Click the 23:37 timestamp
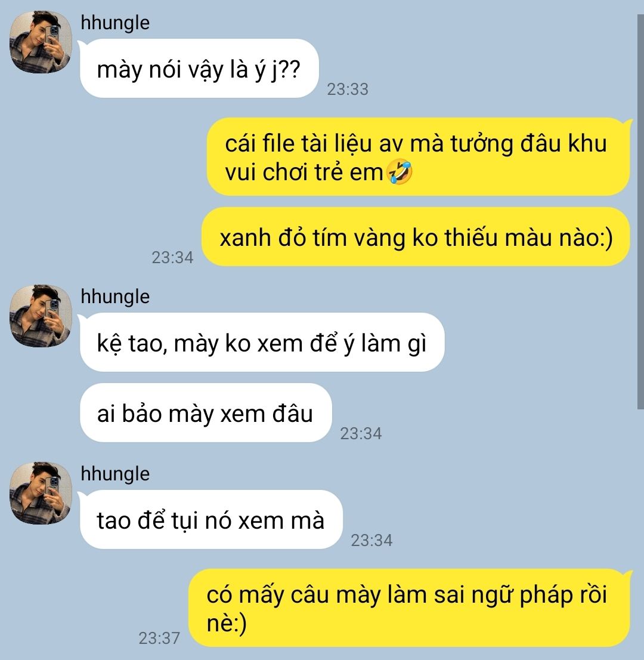This screenshot has height=660, width=644. pyautogui.click(x=159, y=638)
